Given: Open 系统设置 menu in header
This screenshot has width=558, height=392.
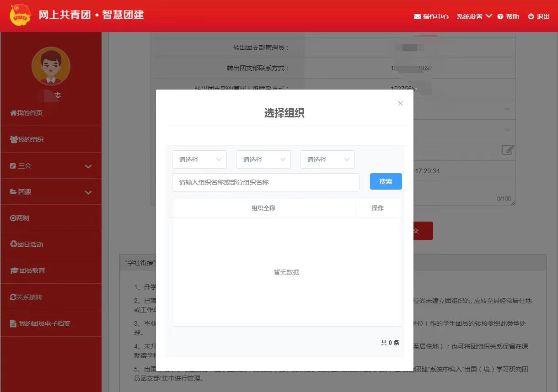Looking at the screenshot, I should (x=474, y=16).
